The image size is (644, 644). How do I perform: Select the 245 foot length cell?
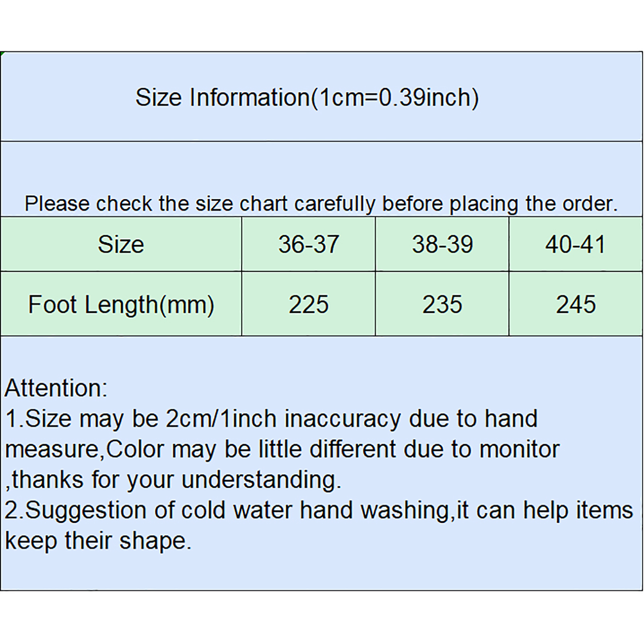click(x=576, y=304)
